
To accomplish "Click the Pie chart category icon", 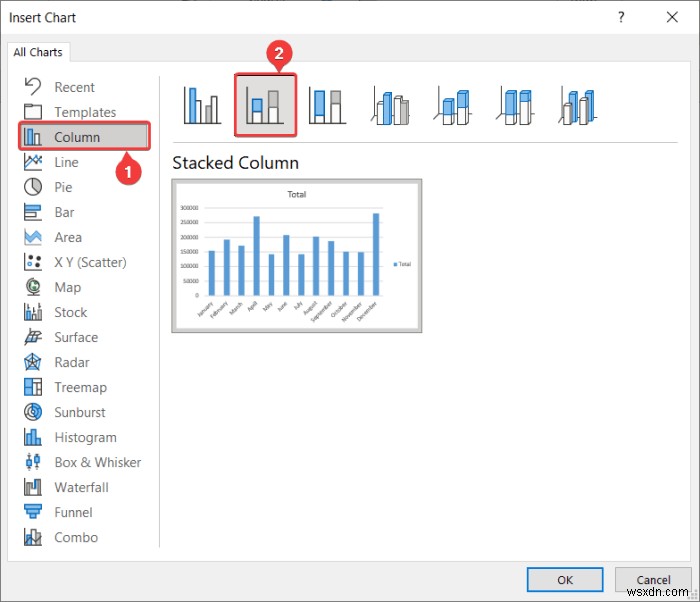I will [x=33, y=187].
